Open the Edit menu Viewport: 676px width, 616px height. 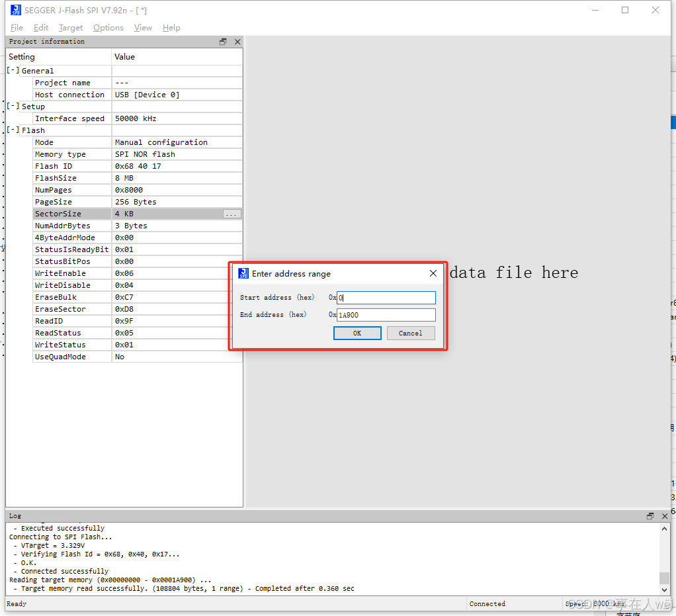[41, 28]
